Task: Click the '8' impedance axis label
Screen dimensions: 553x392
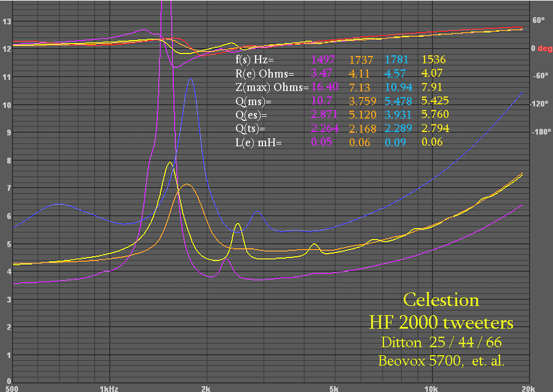Action: coord(9,160)
